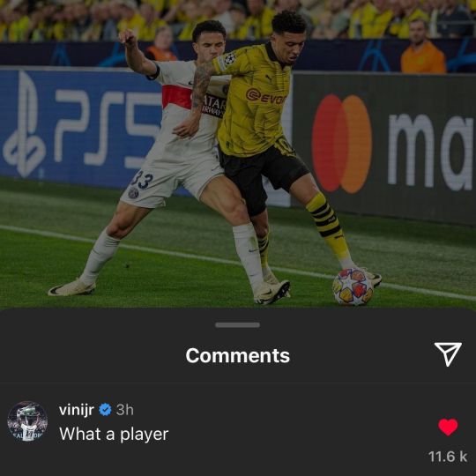This screenshot has width=476, height=476.
Task: Tap the Champions League ball in the photo
Action: (353, 286)
